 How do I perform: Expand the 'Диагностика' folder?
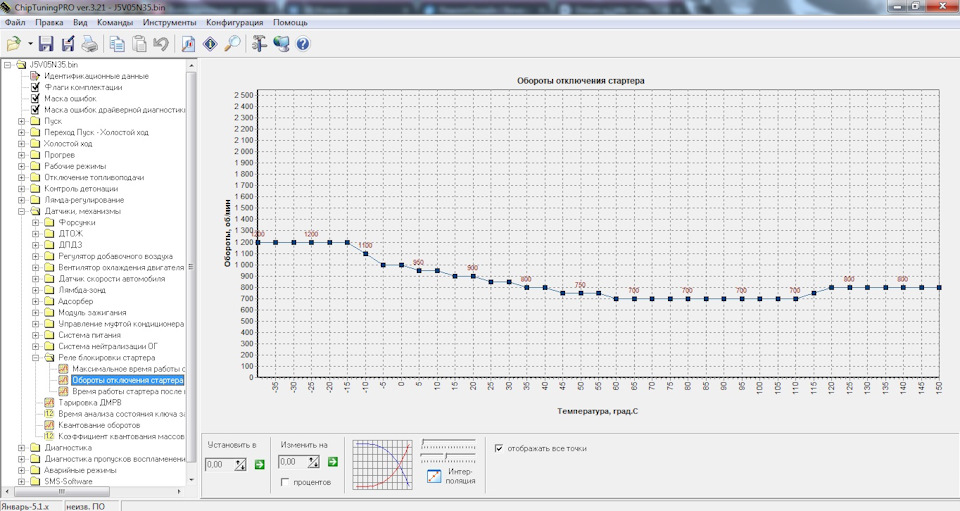pyautogui.click(x=21, y=448)
